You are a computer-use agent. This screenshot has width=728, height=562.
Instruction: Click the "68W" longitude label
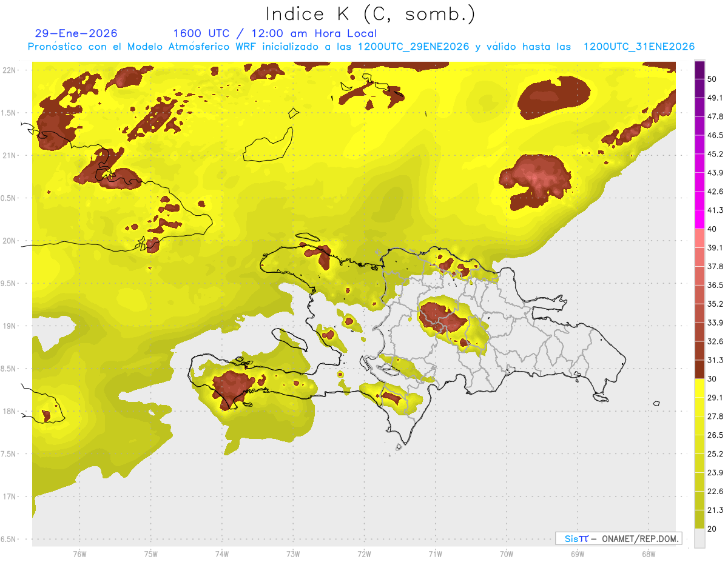coord(649,554)
